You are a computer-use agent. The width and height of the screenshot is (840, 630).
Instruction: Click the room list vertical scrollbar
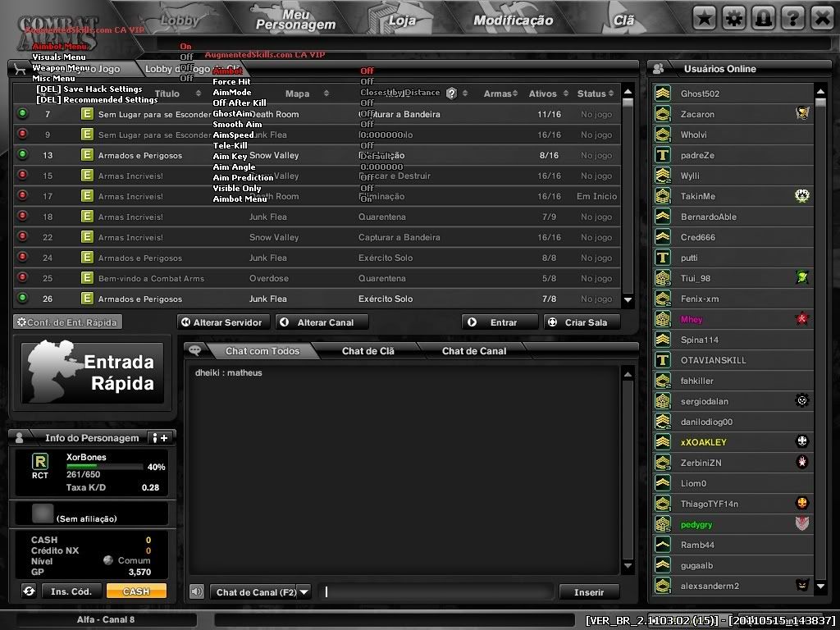tap(628, 195)
